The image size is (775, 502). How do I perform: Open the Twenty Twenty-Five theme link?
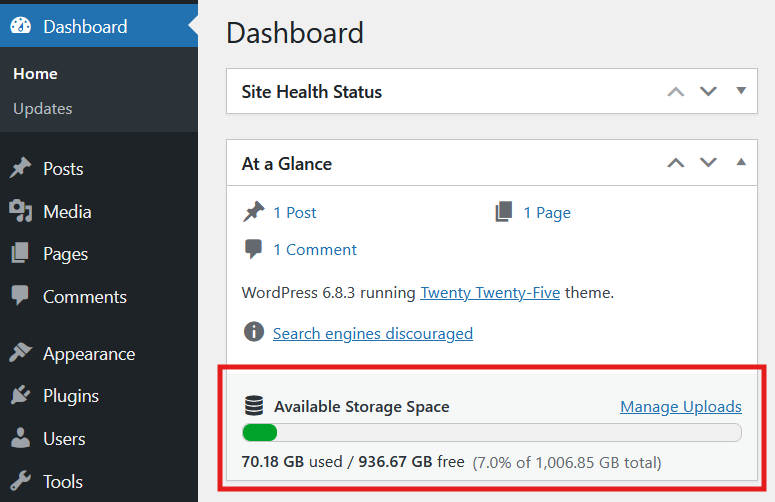click(x=490, y=293)
